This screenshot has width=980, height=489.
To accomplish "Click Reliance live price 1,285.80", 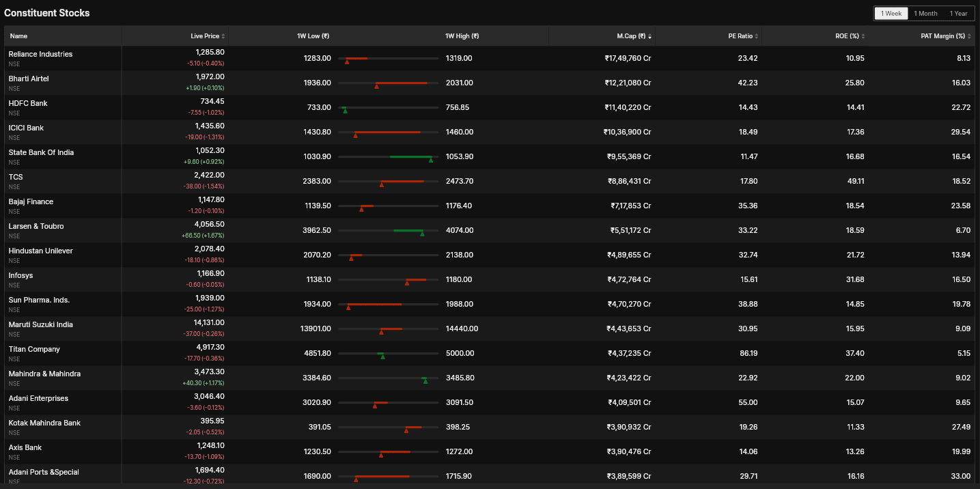I will 210,52.
